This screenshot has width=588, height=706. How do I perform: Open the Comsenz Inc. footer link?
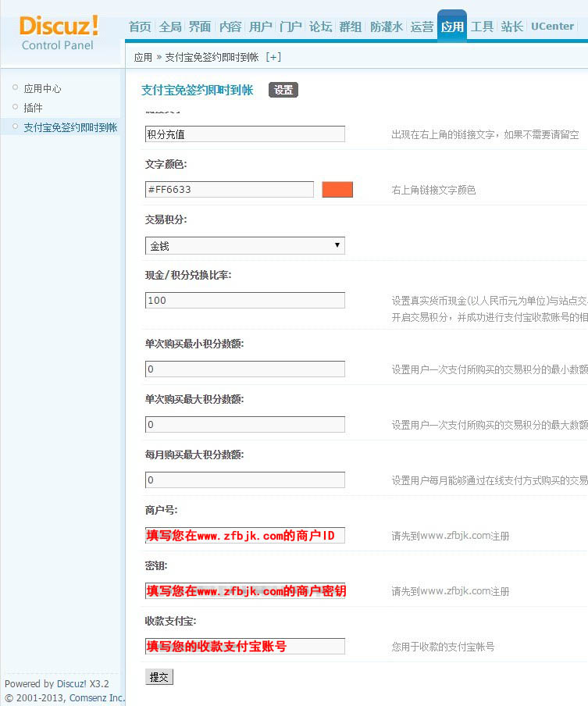98,697
